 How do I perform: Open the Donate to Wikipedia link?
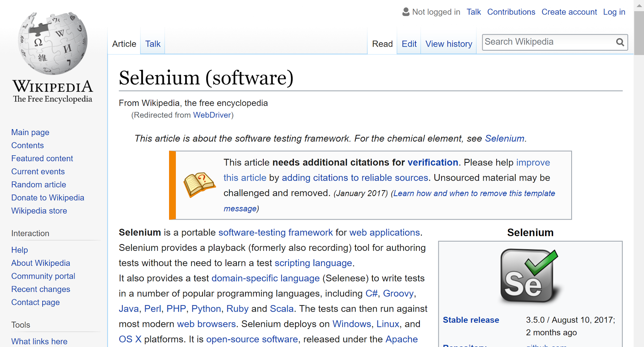[x=47, y=198]
